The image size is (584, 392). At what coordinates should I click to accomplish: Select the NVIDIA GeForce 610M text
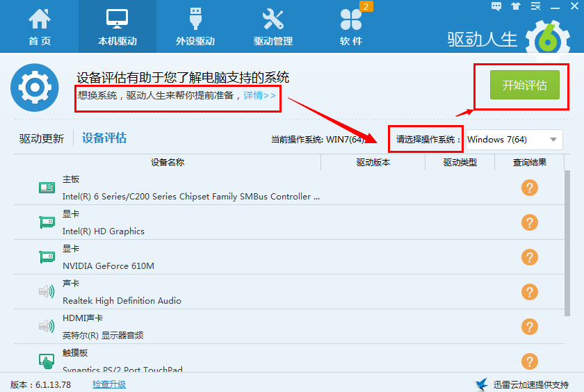tap(108, 266)
